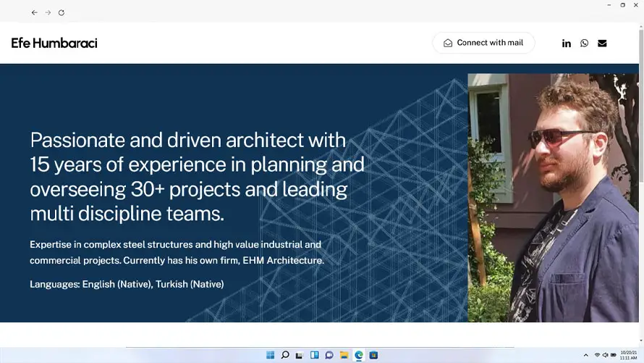This screenshot has width=644, height=363.
Task: Click the profile photo of the architect
Action: [x=554, y=198]
